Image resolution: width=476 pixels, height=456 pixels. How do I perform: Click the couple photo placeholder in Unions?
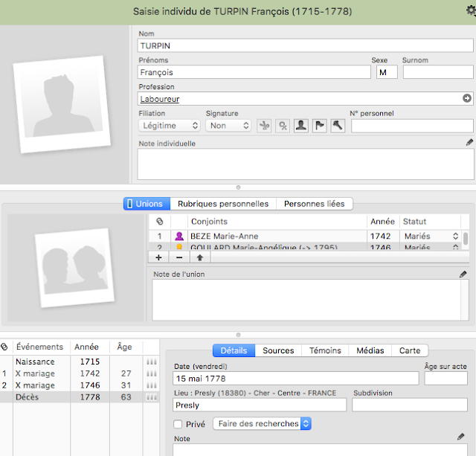74,268
